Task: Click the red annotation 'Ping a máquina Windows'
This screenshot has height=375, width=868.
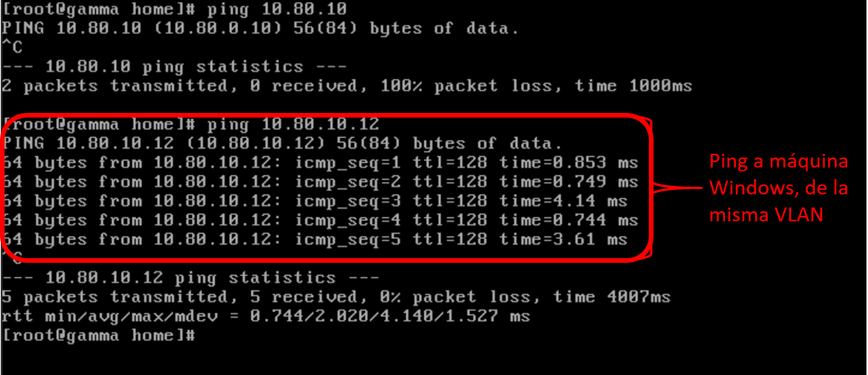Action: 780,176
